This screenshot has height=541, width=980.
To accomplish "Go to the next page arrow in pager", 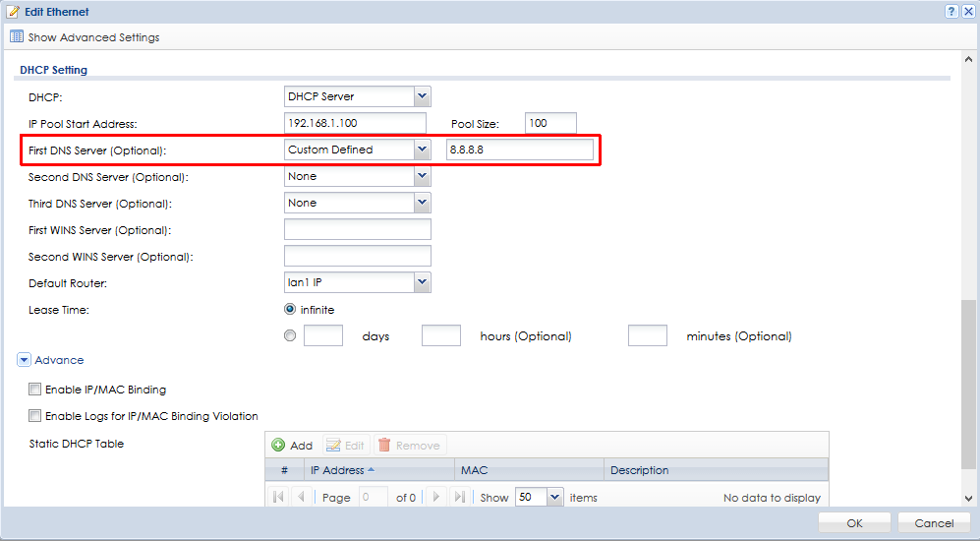I will pos(436,498).
